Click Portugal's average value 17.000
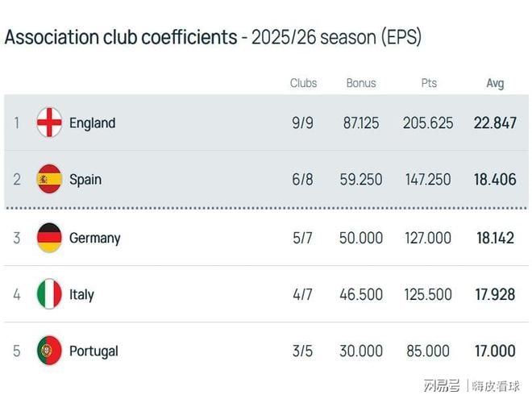 pos(495,351)
